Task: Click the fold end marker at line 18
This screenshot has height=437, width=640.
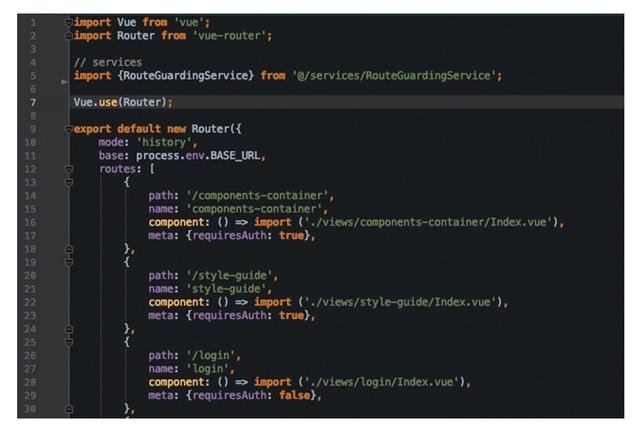Action: pos(69,249)
